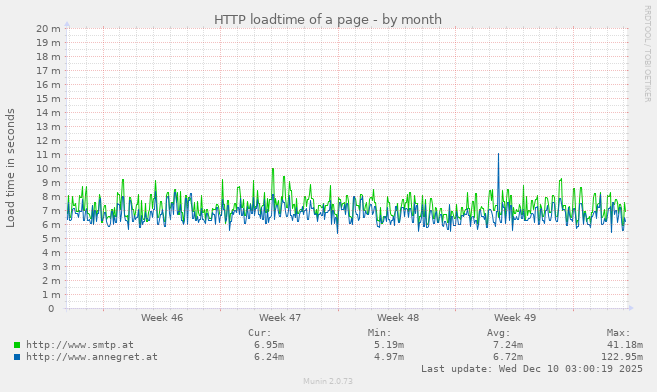The height and width of the screenshot is (392, 657).
Task: Click the smtp.at current value 6.95m
Action: pyautogui.click(x=269, y=345)
